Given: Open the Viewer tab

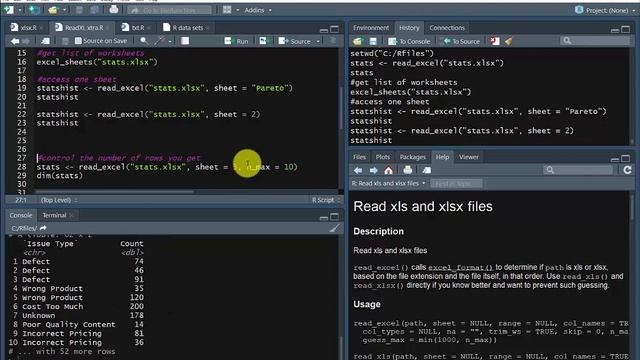Looking at the screenshot, I should [x=468, y=157].
